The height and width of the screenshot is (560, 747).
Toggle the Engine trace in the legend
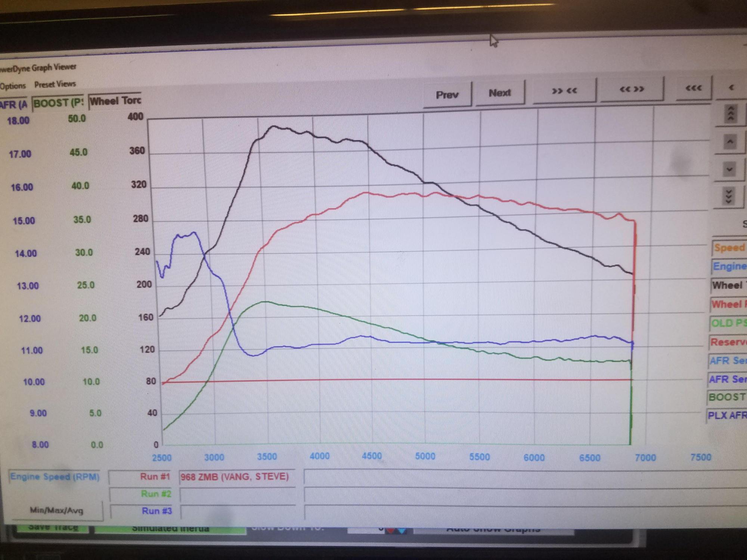click(729, 266)
